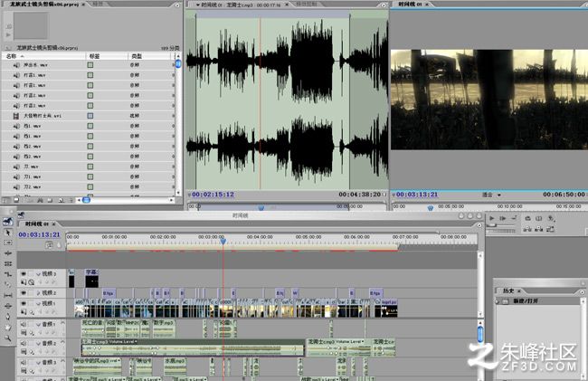Mute the 音频1 track speaker
588x381 pixels.
24,324
